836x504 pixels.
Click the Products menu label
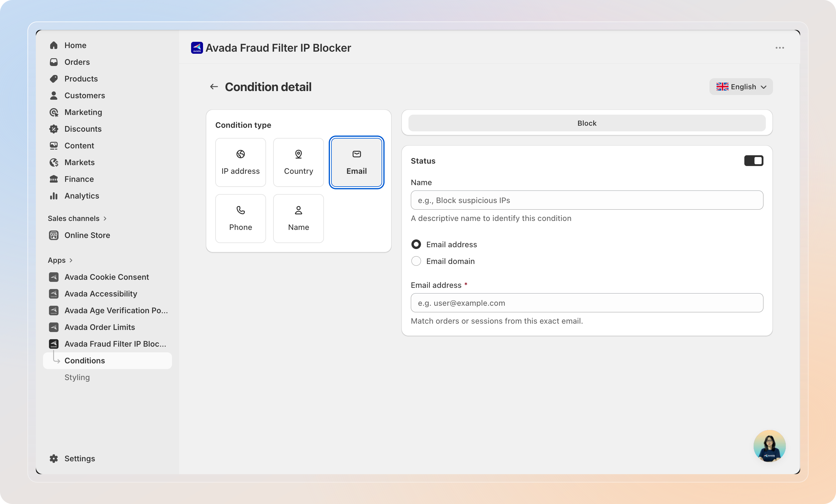[x=81, y=79]
